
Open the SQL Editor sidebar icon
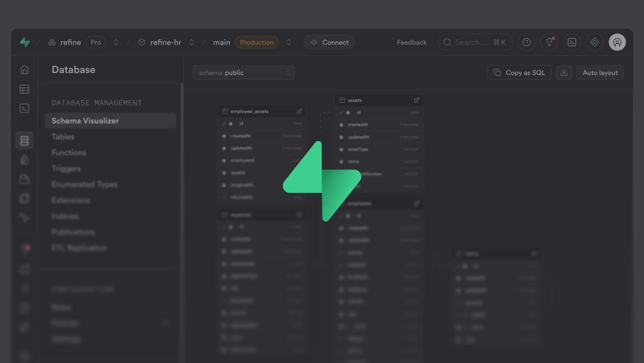[24, 108]
